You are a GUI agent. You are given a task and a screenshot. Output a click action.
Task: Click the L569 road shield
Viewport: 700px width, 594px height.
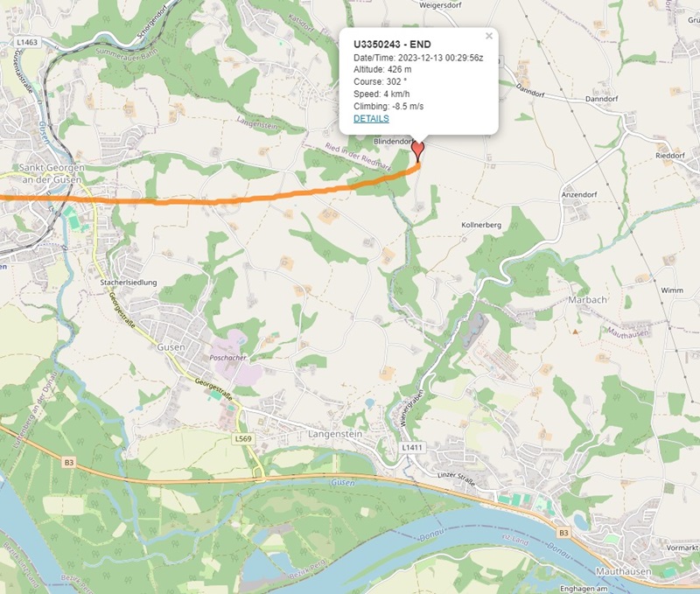[243, 438]
